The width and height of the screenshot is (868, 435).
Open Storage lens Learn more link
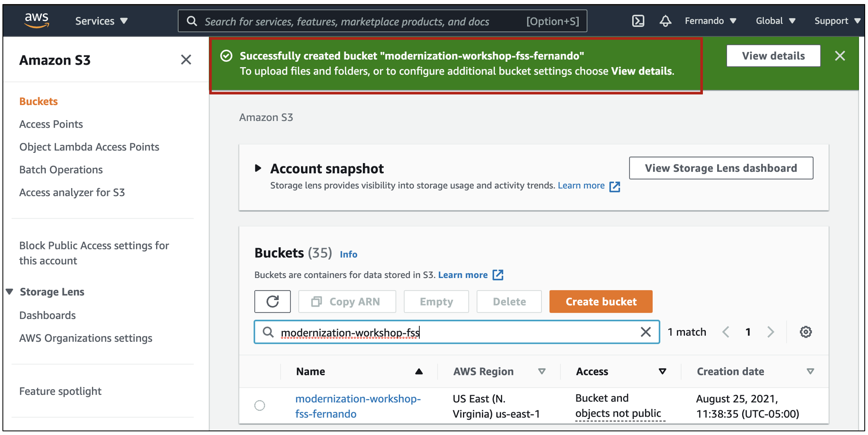[581, 186]
